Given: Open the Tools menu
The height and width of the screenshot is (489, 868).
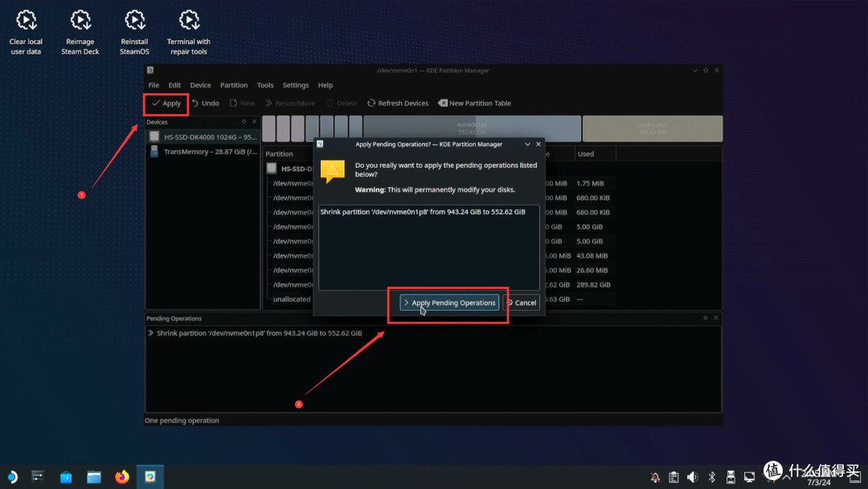Looking at the screenshot, I should (x=265, y=85).
